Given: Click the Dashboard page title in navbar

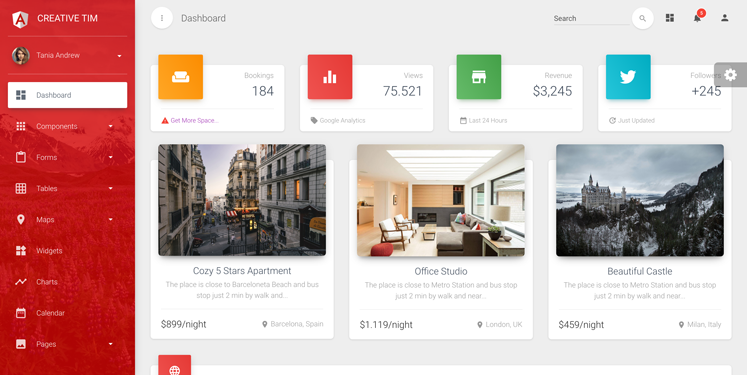Looking at the screenshot, I should (x=203, y=18).
